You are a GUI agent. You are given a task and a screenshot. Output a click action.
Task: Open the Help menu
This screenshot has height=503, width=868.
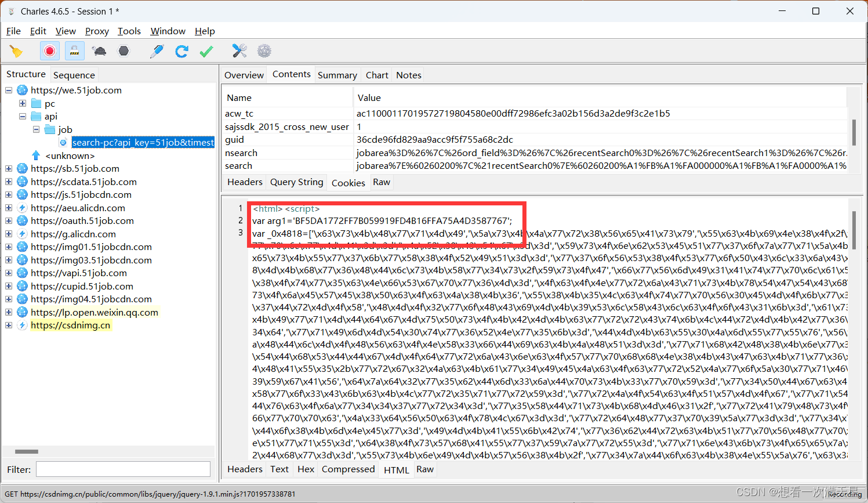pyautogui.click(x=205, y=31)
